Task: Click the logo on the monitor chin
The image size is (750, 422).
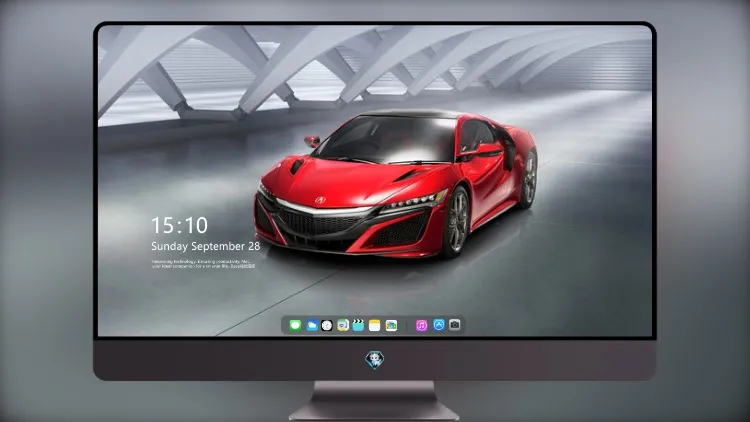Action: pos(375,360)
